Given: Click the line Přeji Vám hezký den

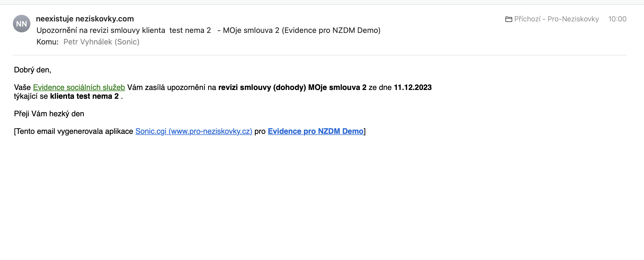Looking at the screenshot, I should click(x=49, y=114).
